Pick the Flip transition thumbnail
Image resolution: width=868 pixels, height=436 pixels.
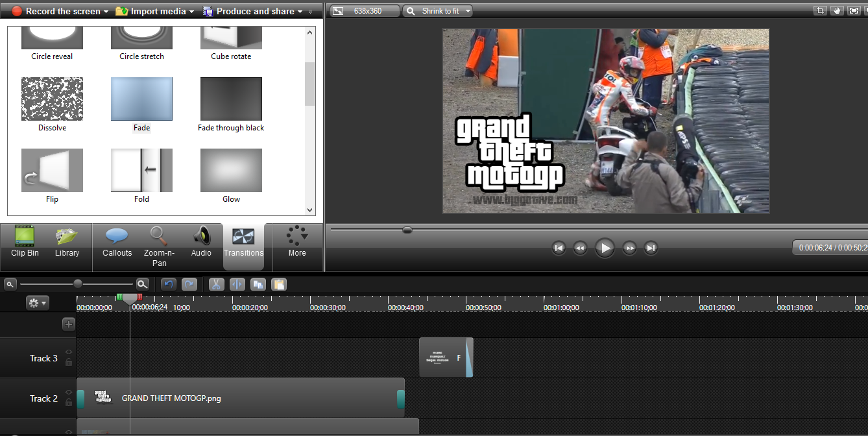(52, 170)
